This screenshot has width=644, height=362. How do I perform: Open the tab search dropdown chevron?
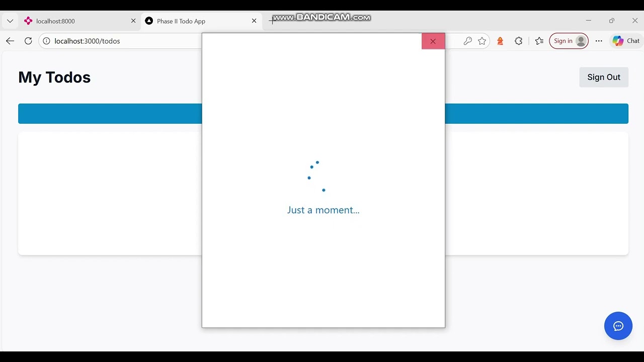coord(10,21)
